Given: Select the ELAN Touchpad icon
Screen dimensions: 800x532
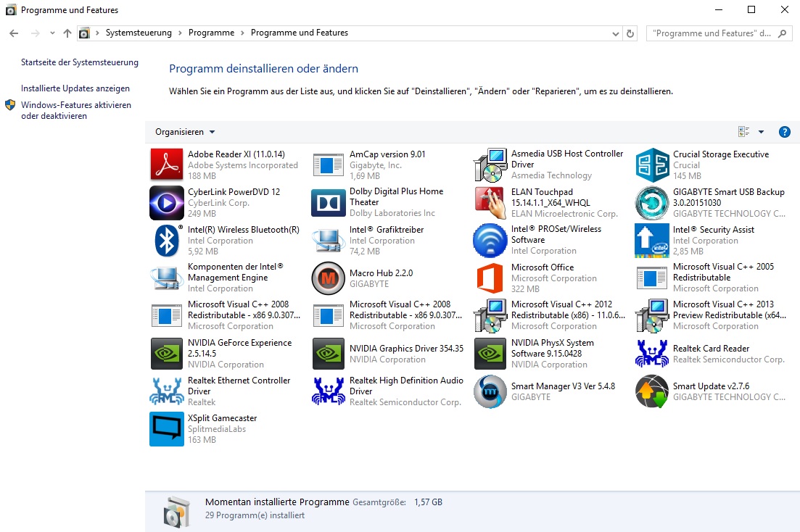Looking at the screenshot, I should (490, 202).
